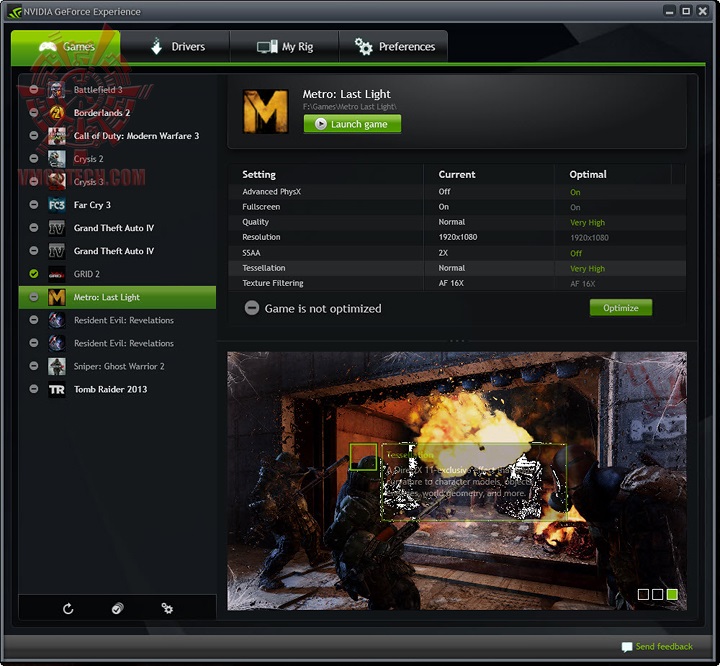Click the Borderlands 2 game icon
720x666 pixels.
point(56,113)
